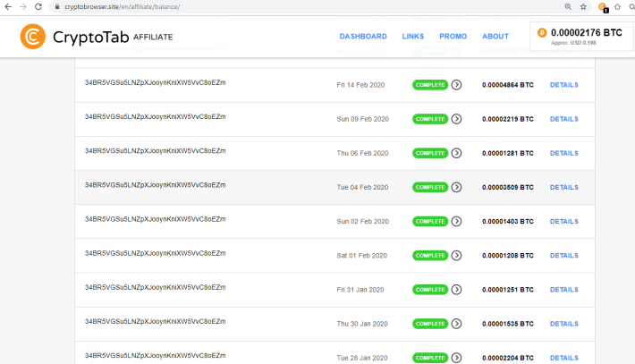Click the Approx. USD 0.198 text
The image size is (635, 364).
[573, 43]
